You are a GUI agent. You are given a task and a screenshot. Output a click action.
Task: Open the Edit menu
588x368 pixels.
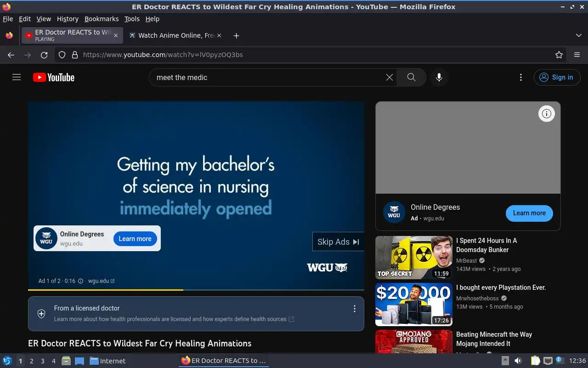pyautogui.click(x=25, y=19)
